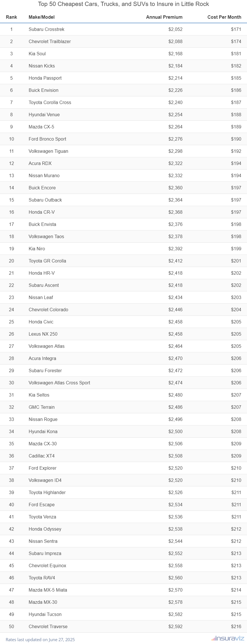Viewport: 247px width, 644px height.
Task: Click the Mazda MX-5 Miata entry
Action: 48,590
